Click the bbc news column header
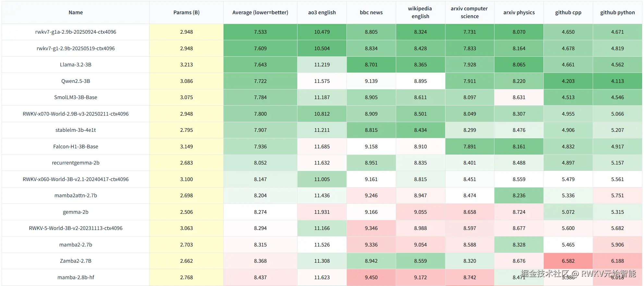Image resolution: width=644 pixels, height=286 pixels. click(371, 13)
